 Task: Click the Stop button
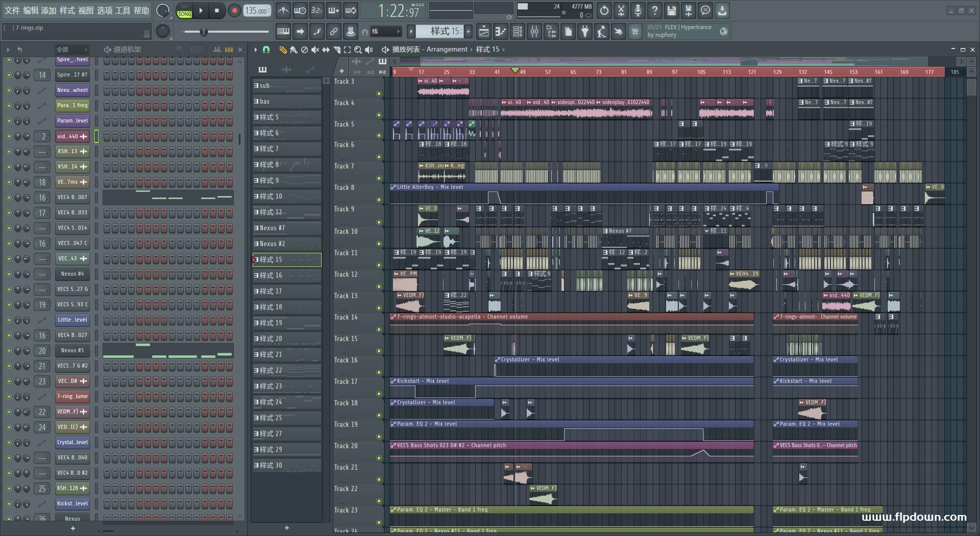pos(217,10)
